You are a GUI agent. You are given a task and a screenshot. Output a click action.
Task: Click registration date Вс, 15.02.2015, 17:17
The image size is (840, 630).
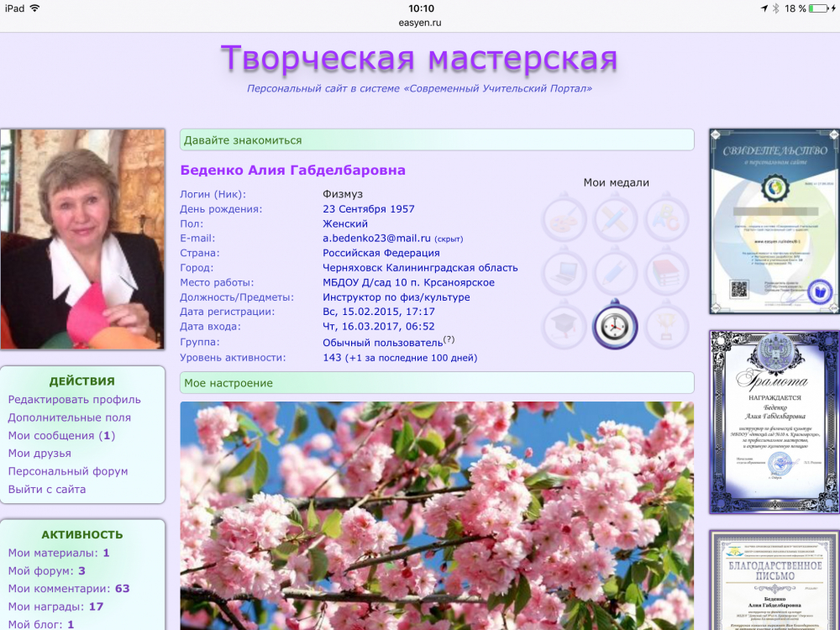[x=379, y=312]
